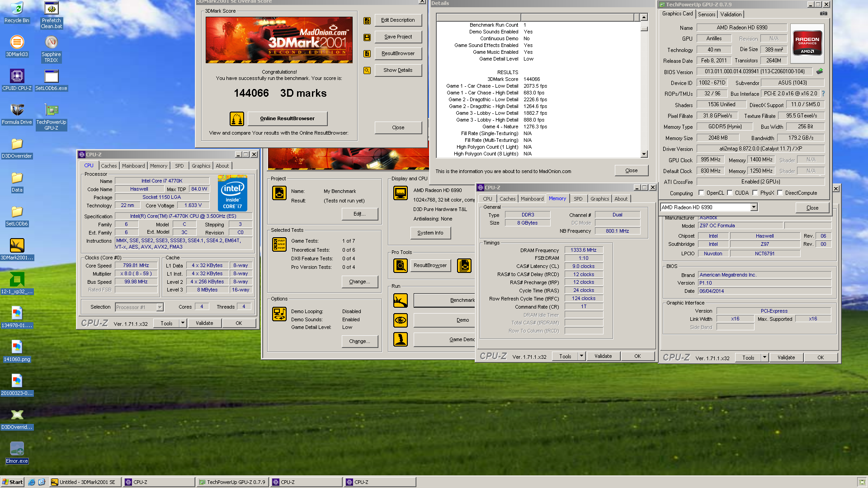Switch to the Mainboard tab in CPU-Z CPU window
Image resolution: width=868 pixels, height=488 pixels.
coord(133,166)
